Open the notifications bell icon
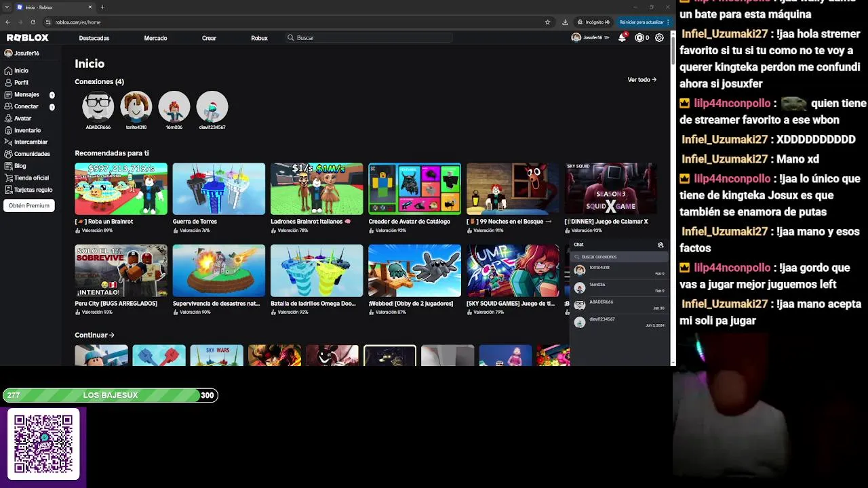The height and width of the screenshot is (488, 868). tap(622, 38)
